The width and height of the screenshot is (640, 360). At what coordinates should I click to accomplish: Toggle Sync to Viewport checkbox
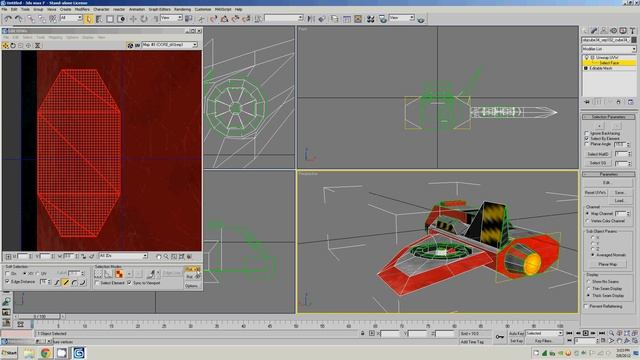(x=129, y=282)
